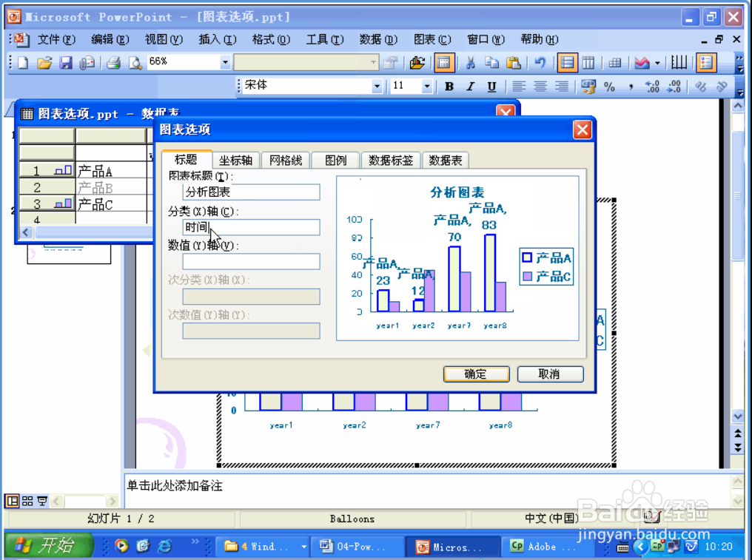The width and height of the screenshot is (752, 560).
Task: Center text in formatting toolbar
Action: pos(540,87)
